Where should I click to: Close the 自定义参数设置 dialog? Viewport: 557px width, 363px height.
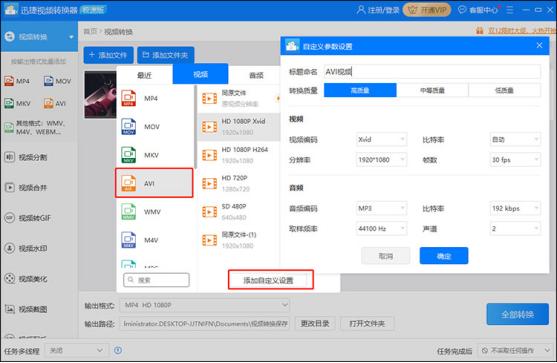click(x=539, y=45)
